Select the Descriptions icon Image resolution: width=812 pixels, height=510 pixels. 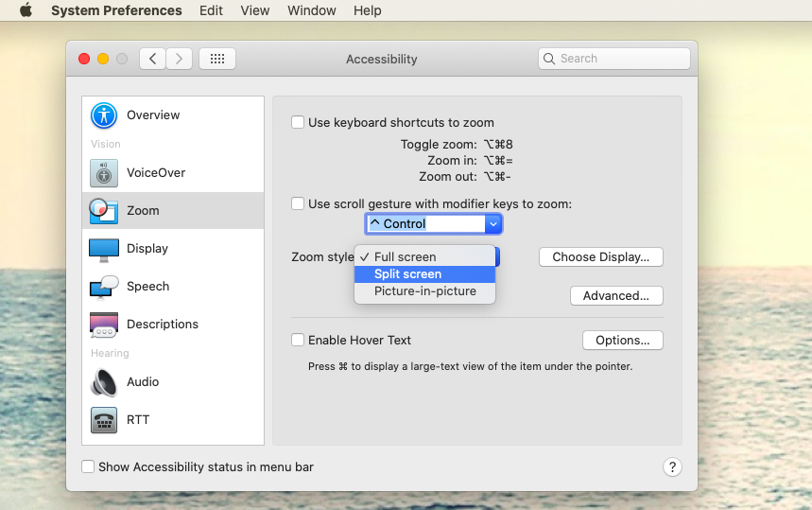coord(104,325)
